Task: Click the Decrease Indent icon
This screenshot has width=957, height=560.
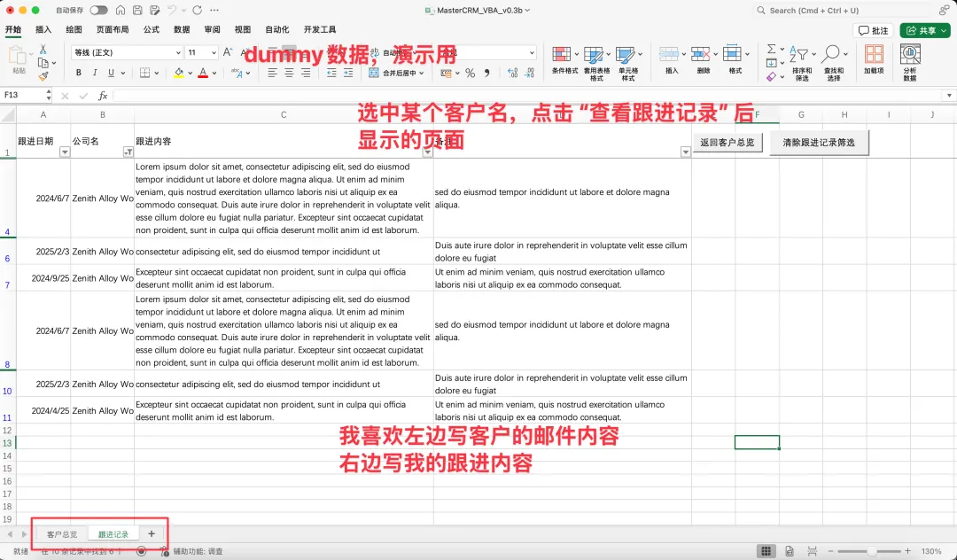Action: coord(331,73)
